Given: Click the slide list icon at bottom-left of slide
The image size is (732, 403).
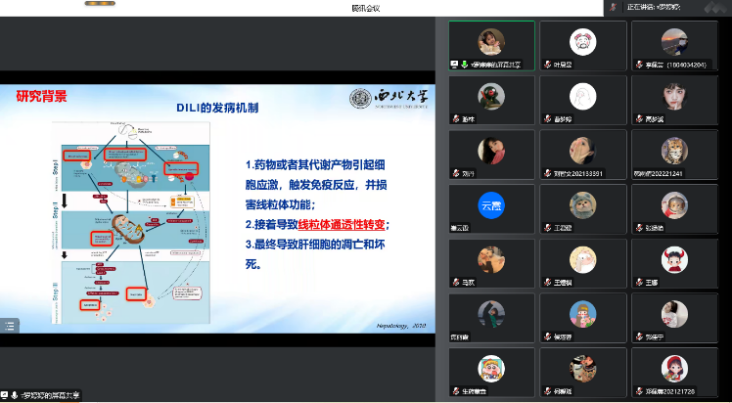Looking at the screenshot, I should tap(9, 324).
